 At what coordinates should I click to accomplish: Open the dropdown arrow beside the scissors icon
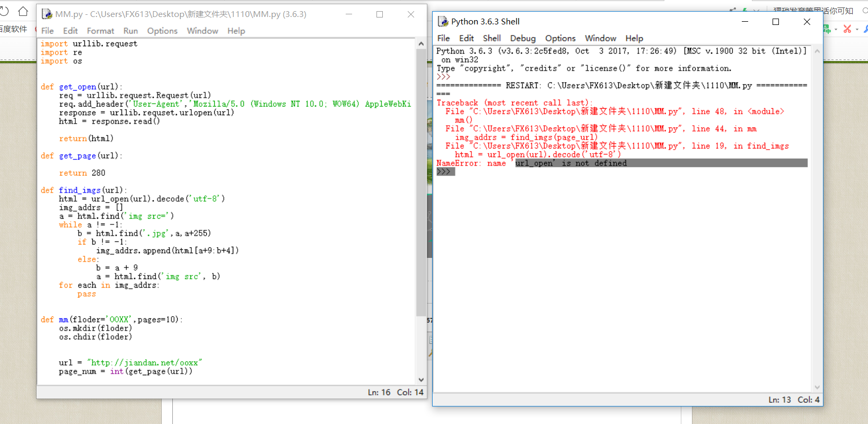tap(857, 30)
